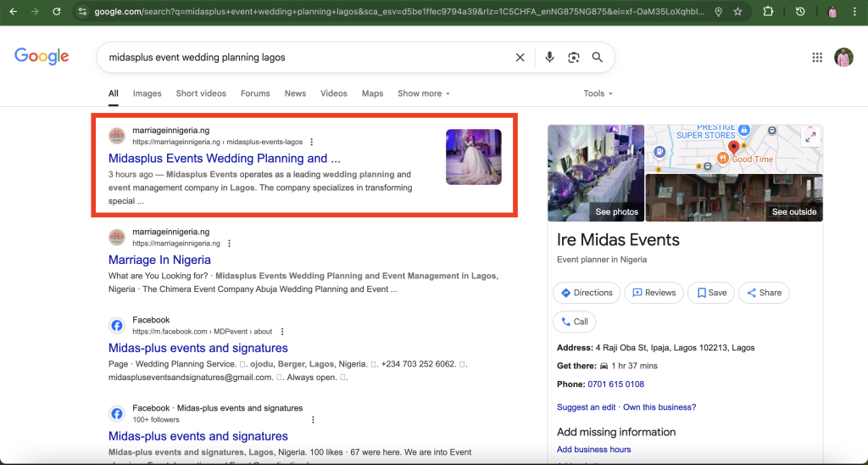Open Midasplus Events Wedding Planning and ... link
The width and height of the screenshot is (868, 465).
(x=224, y=159)
